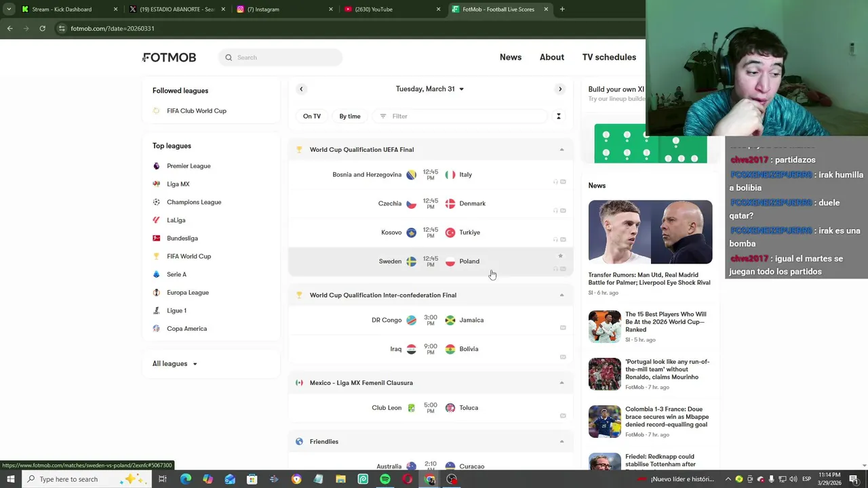Click the Serie A logo icon
The height and width of the screenshot is (488, 868).
[x=157, y=274]
